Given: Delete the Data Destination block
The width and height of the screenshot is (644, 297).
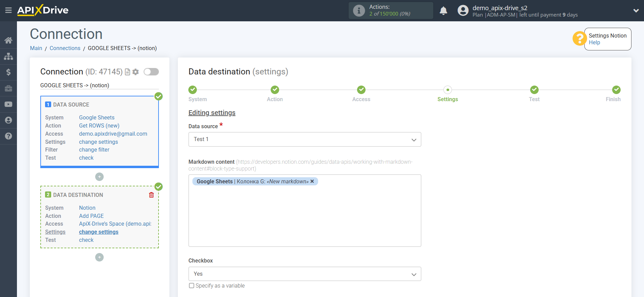Looking at the screenshot, I should click(x=151, y=195).
